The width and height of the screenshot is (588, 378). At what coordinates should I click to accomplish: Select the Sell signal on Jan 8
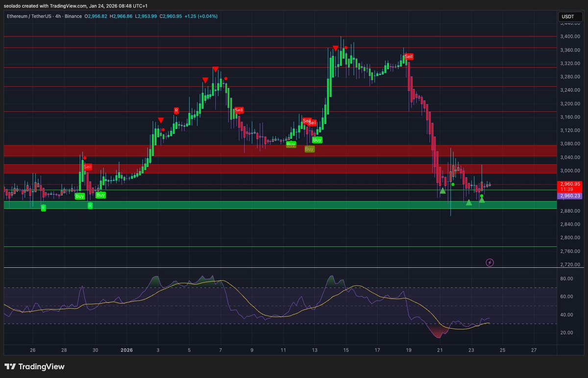point(239,110)
